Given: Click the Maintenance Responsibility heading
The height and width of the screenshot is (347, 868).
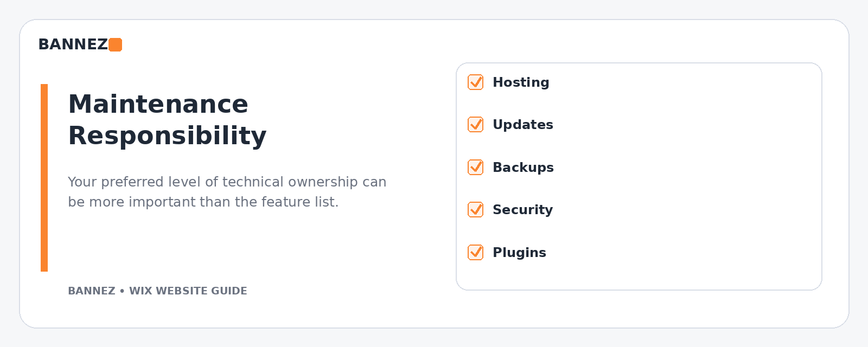Looking at the screenshot, I should pos(167,120).
